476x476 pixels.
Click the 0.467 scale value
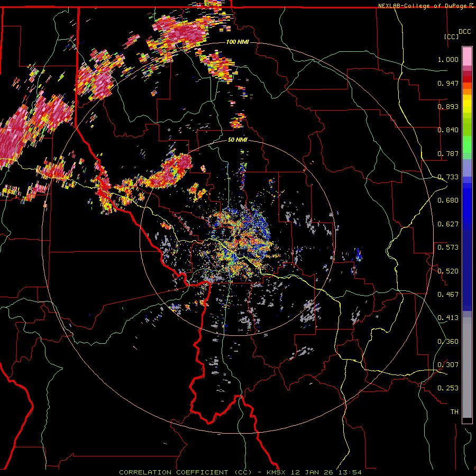448,295
